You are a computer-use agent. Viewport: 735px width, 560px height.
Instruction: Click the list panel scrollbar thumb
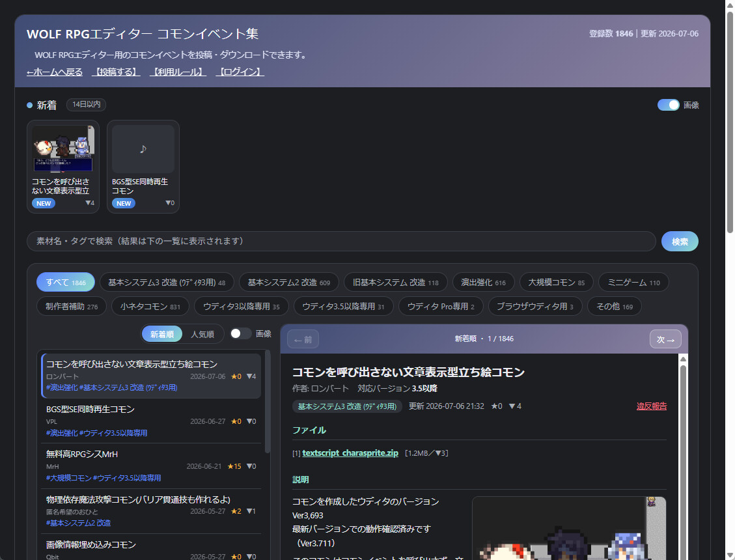[267, 402]
